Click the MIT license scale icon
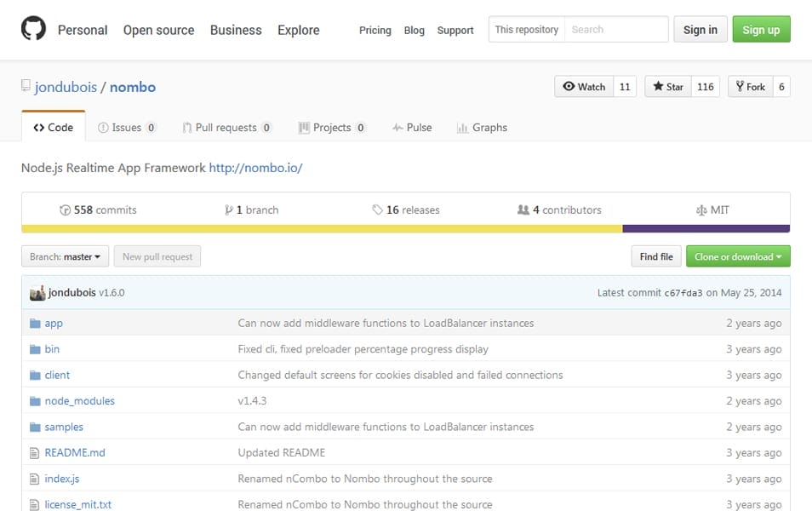This screenshot has height=511, width=812. tap(701, 210)
